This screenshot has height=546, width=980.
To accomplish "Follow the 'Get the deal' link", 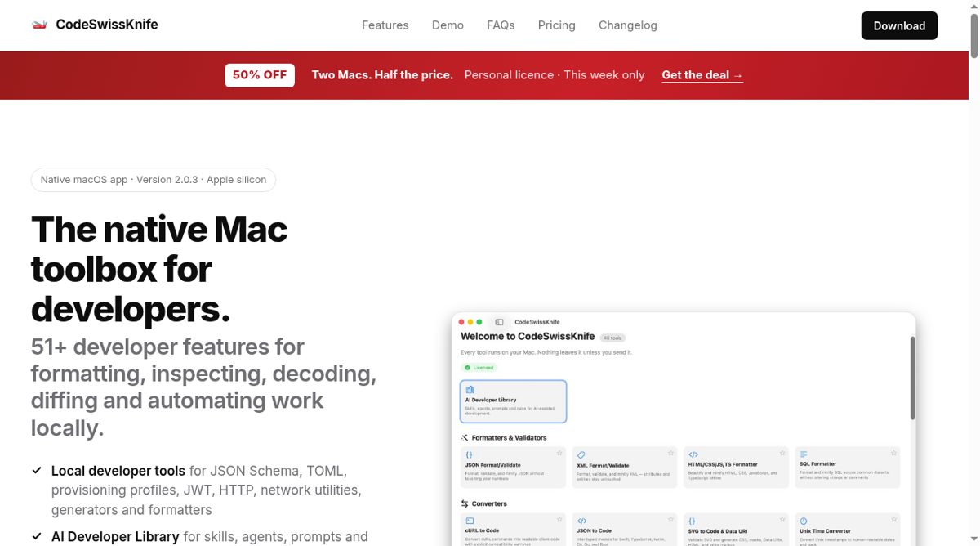I will pyautogui.click(x=702, y=75).
